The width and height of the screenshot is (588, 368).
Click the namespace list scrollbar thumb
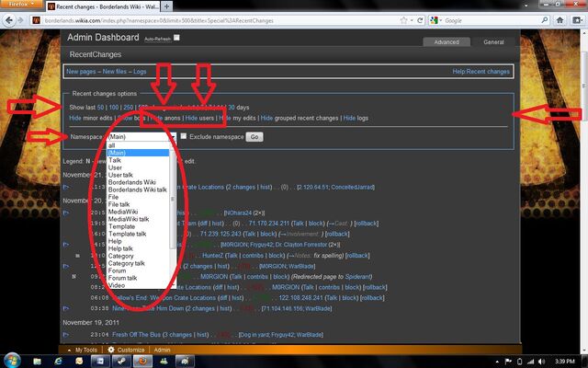(x=173, y=199)
